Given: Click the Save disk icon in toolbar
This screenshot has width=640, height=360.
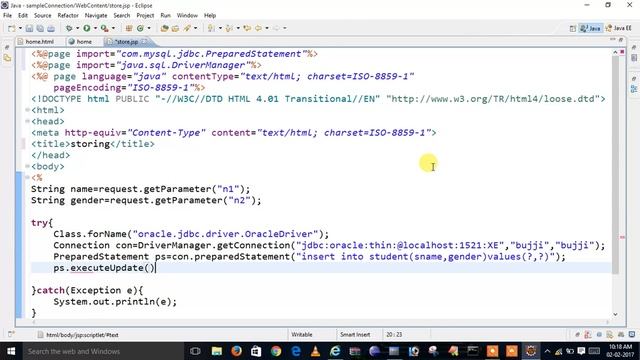Looking at the screenshot, I should click(29, 28).
